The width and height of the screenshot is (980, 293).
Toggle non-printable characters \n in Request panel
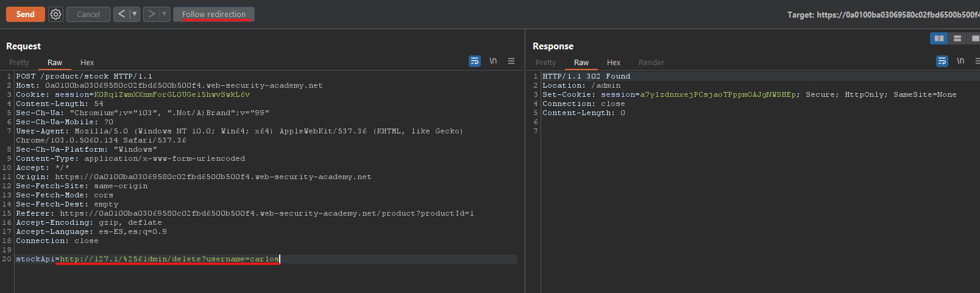[x=493, y=61]
